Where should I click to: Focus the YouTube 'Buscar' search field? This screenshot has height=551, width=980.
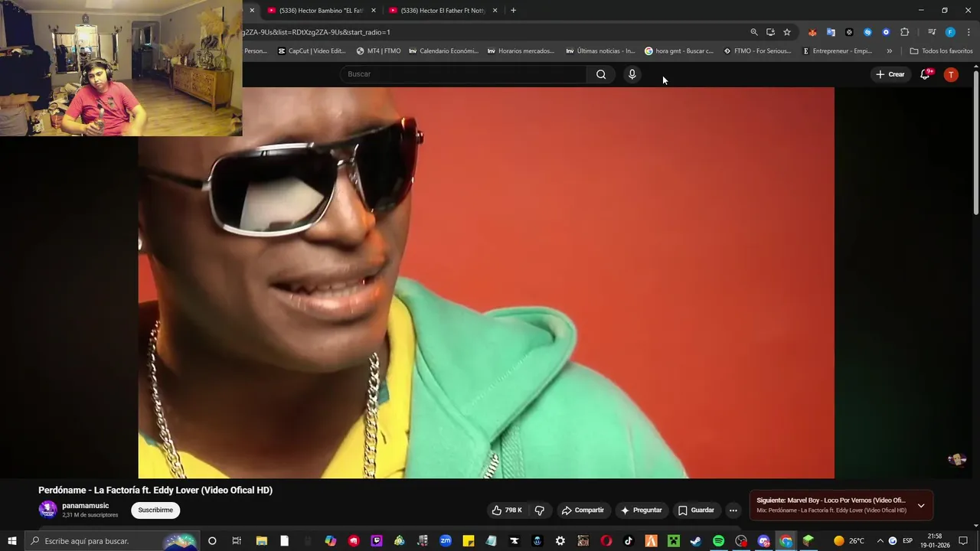pyautogui.click(x=463, y=74)
